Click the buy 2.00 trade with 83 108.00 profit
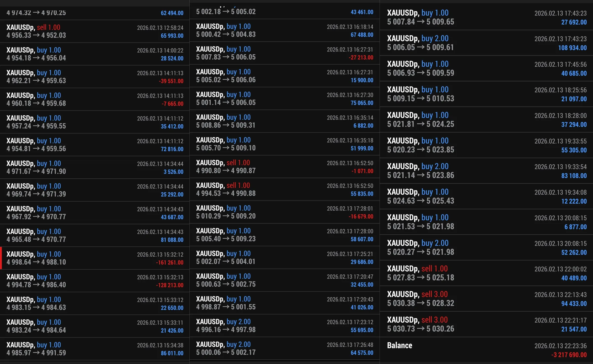Image resolution: width=593 pixels, height=364 pixels. tap(486, 171)
